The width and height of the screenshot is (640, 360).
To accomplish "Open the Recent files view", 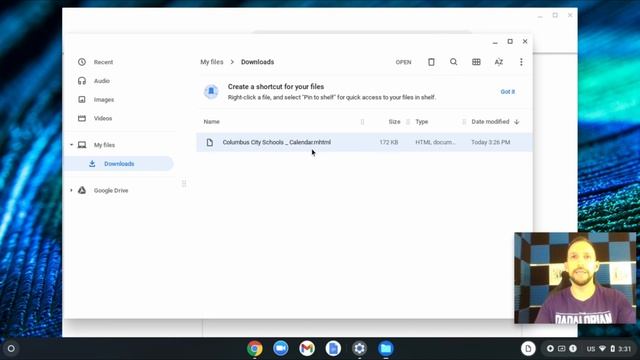I will pyautogui.click(x=103, y=62).
